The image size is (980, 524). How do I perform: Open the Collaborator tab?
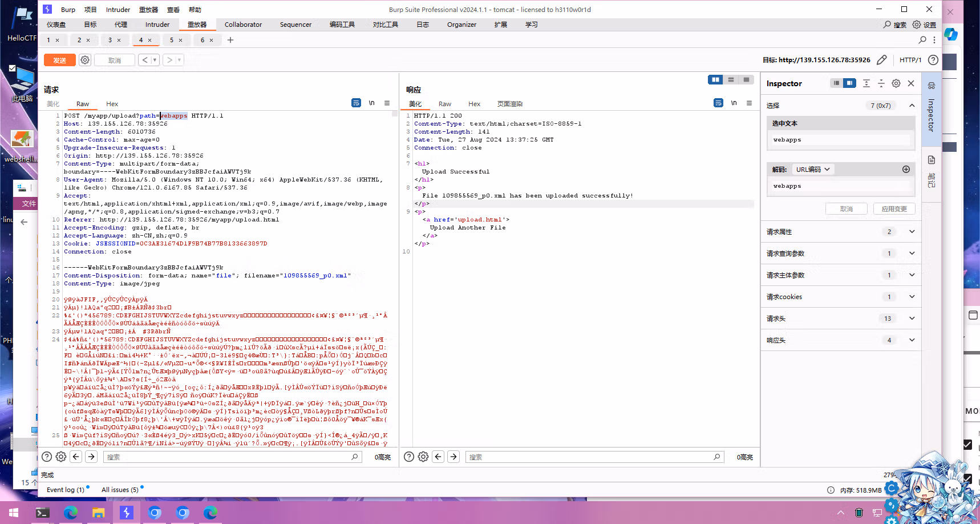click(x=243, y=25)
